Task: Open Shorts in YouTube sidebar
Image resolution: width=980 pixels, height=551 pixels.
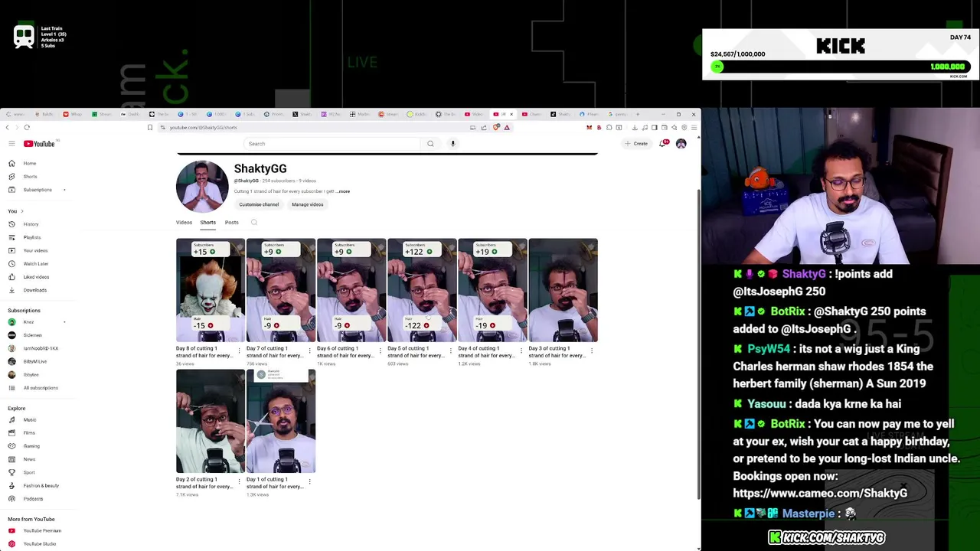Action: (x=29, y=177)
